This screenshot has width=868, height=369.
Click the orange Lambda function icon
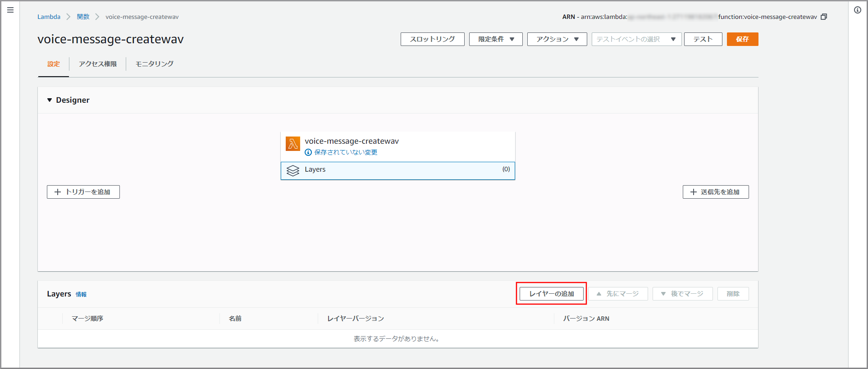293,144
